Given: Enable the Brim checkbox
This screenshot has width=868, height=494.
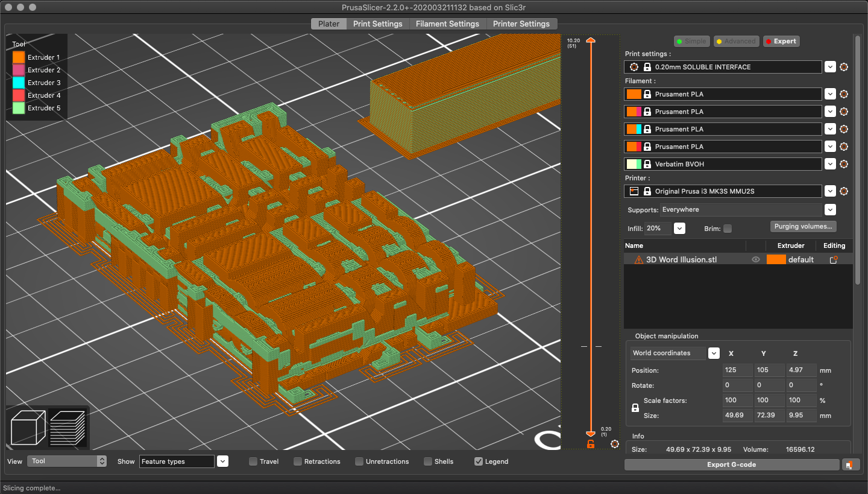Looking at the screenshot, I should pos(728,229).
